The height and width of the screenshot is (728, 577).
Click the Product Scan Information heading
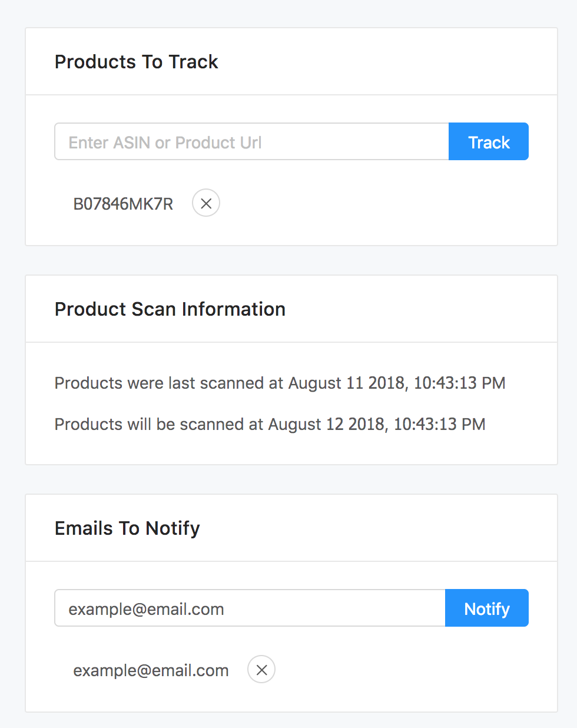pos(170,309)
